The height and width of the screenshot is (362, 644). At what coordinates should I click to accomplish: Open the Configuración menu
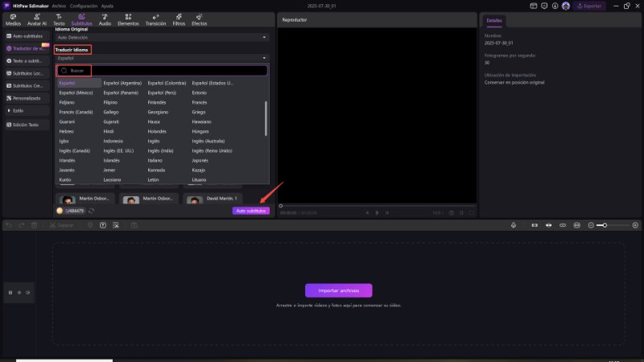point(84,6)
